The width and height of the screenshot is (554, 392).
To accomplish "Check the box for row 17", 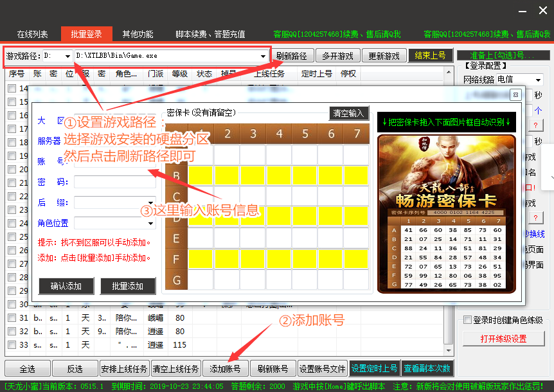I will point(12,129).
